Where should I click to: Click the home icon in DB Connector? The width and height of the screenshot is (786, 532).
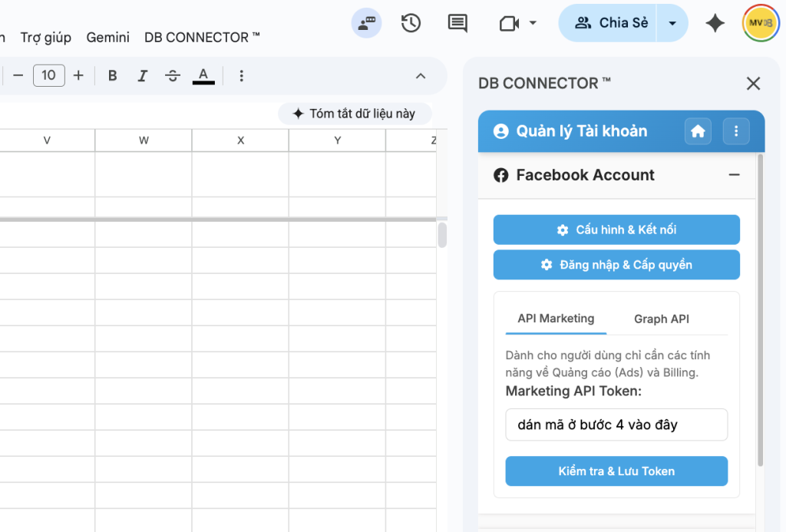[698, 131]
